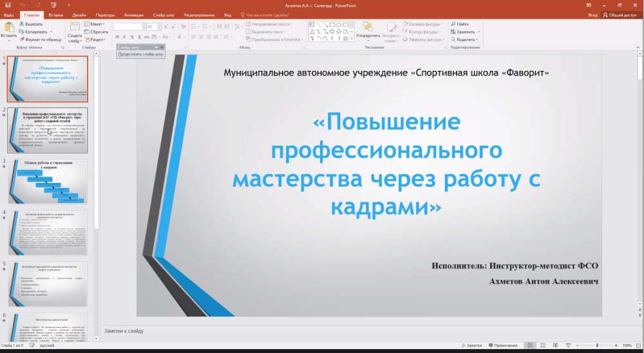Click Общий доступ share button
The width and height of the screenshot is (644, 353).
click(x=620, y=15)
